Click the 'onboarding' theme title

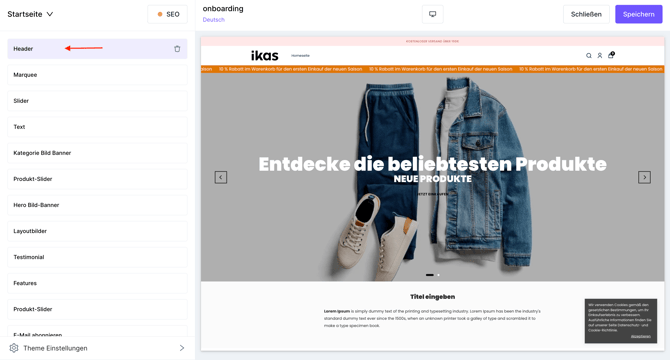tap(223, 9)
